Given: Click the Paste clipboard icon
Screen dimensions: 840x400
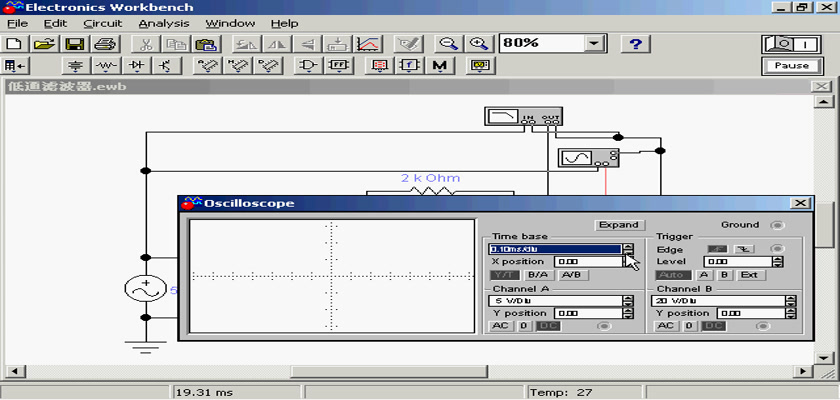Looking at the screenshot, I should point(206,44).
